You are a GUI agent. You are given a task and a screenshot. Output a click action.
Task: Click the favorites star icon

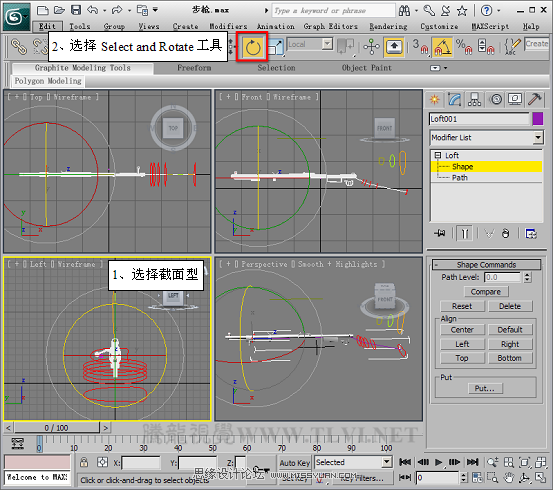(462, 11)
